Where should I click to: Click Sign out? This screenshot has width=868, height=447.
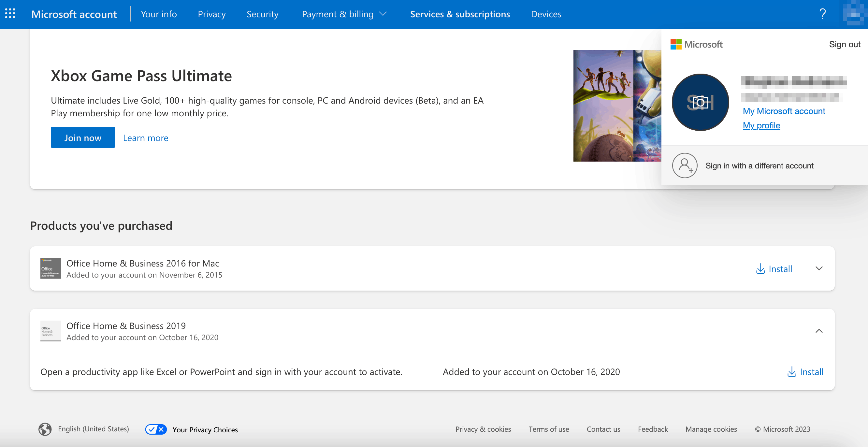click(845, 44)
